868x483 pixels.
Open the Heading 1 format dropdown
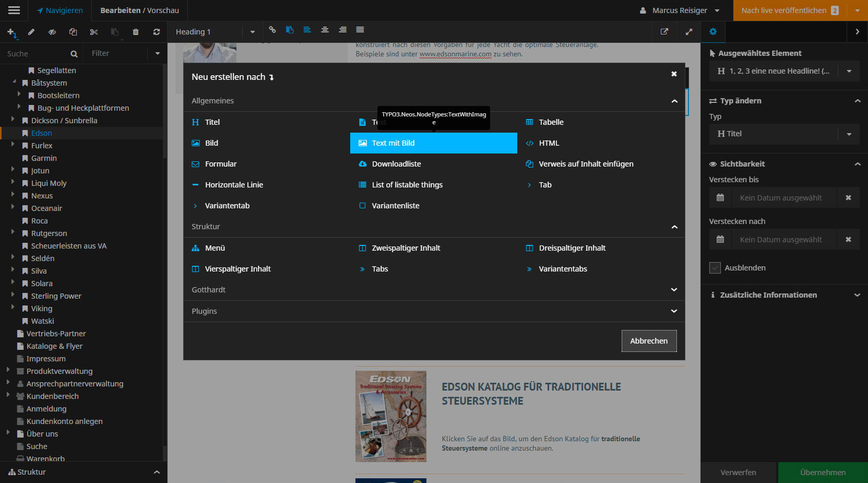(x=252, y=32)
